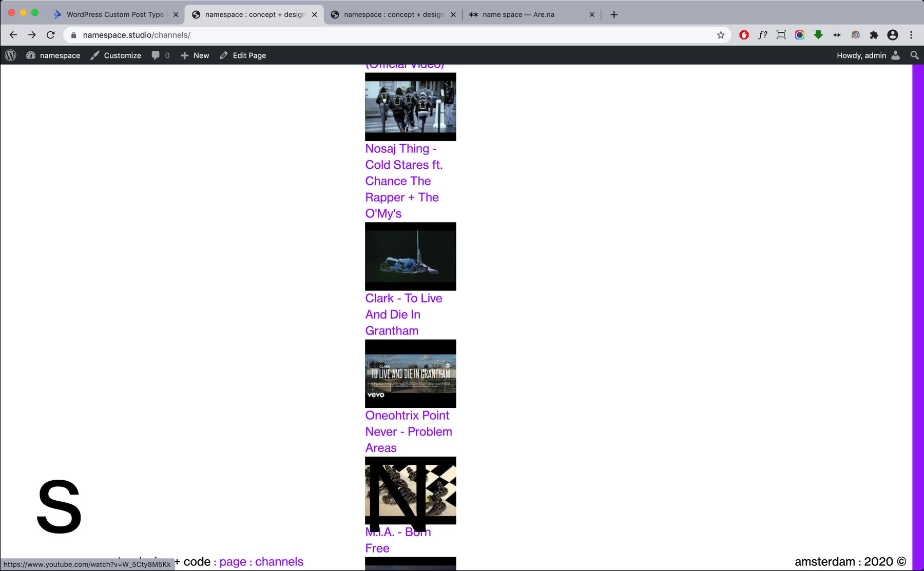Open the Extensions puzzle menu

[x=874, y=35]
